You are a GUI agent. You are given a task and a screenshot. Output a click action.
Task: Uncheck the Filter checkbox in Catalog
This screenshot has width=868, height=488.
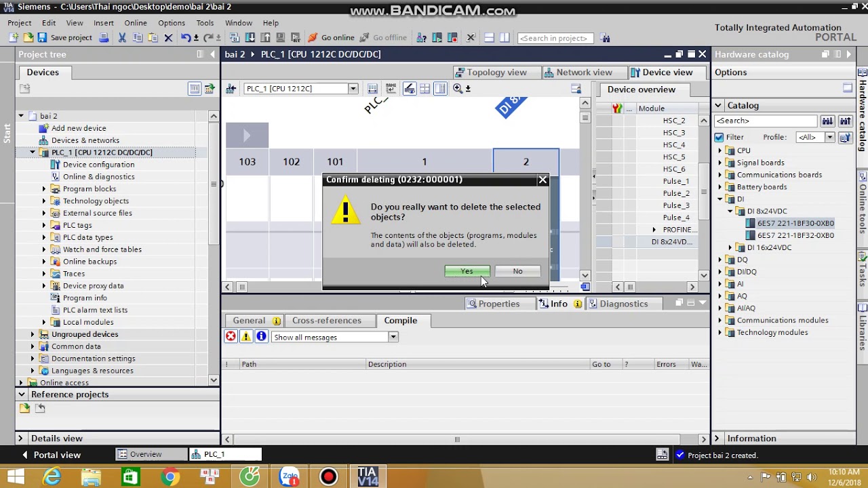pyautogui.click(x=719, y=137)
